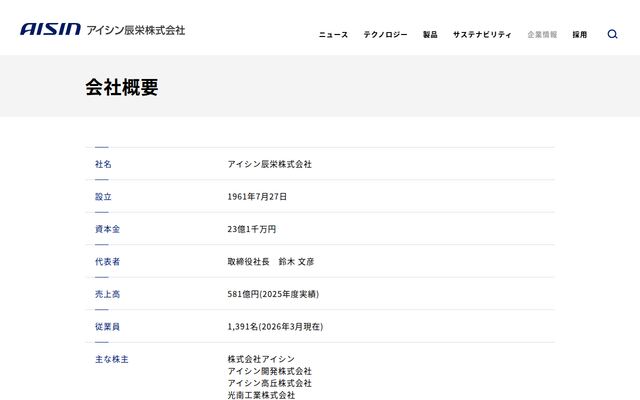This screenshot has height=400, width=640.
Task: Select the value 23億1千万円
Action: point(252,229)
